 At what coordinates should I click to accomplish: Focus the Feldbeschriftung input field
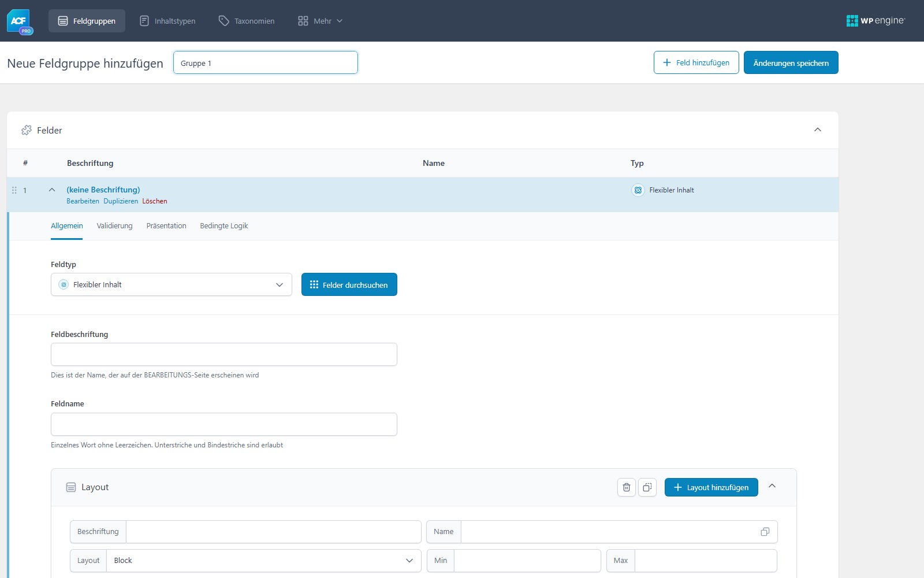point(224,354)
